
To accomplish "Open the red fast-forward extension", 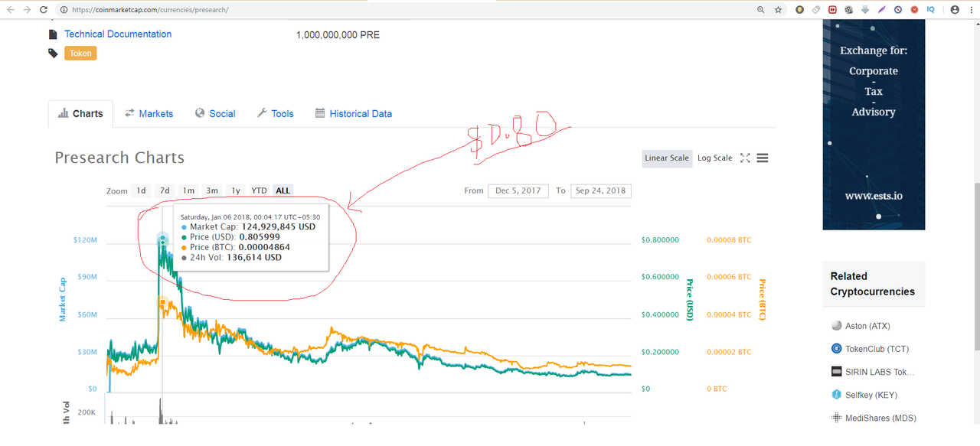I will 832,10.
